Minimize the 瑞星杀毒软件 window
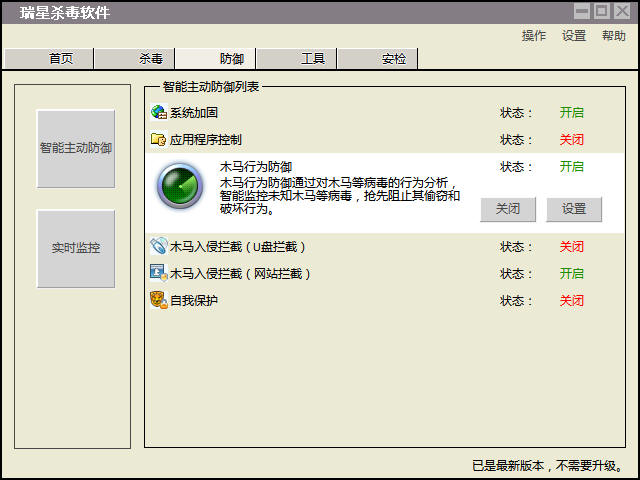This screenshot has height=480, width=640. pos(581,11)
